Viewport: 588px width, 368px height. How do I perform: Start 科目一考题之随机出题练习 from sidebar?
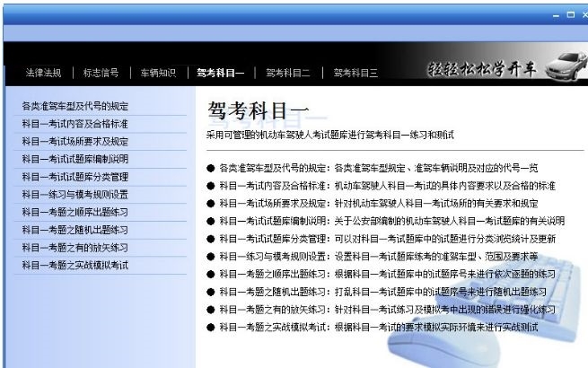pyautogui.click(x=75, y=230)
